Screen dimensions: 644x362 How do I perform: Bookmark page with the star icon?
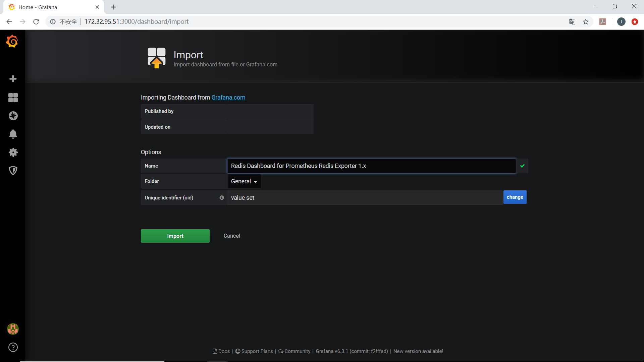(586, 22)
